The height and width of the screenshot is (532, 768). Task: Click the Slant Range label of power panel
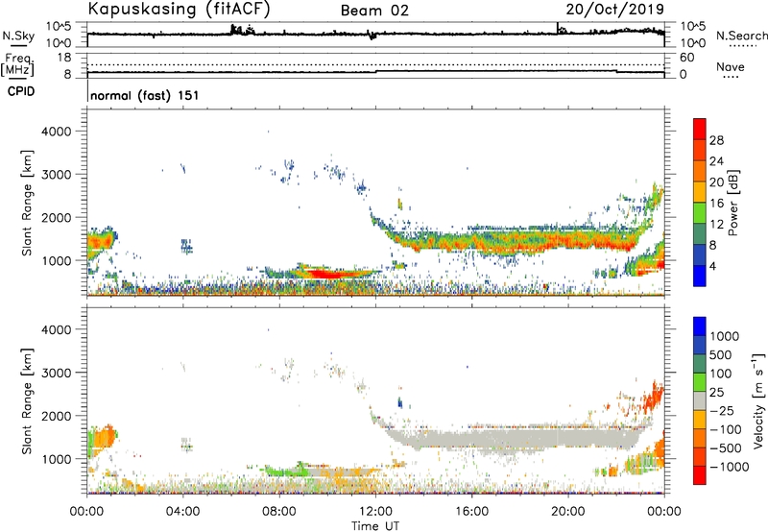click(x=28, y=203)
